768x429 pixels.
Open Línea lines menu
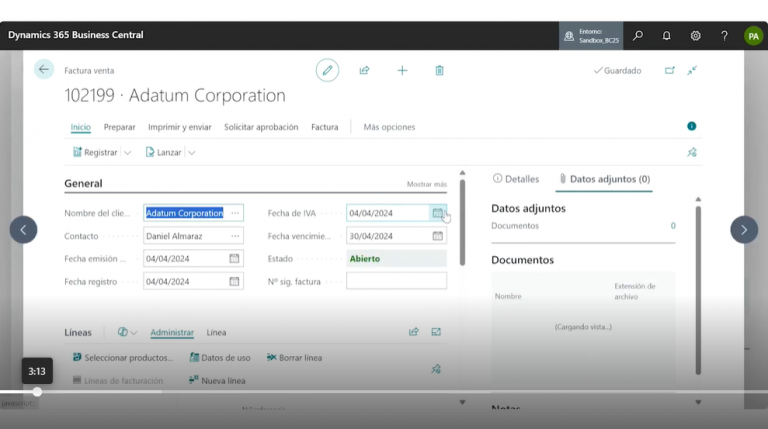click(216, 332)
